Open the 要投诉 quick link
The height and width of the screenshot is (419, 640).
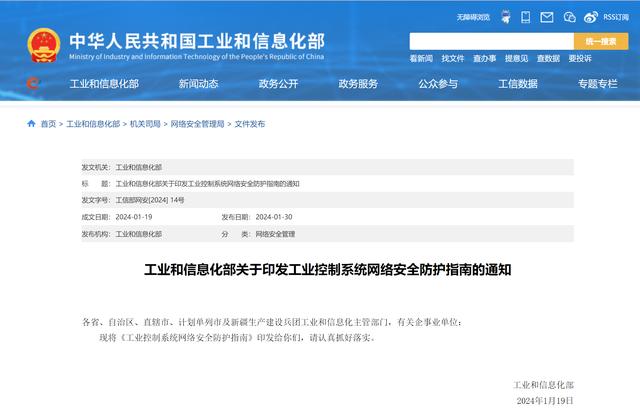pos(580,58)
